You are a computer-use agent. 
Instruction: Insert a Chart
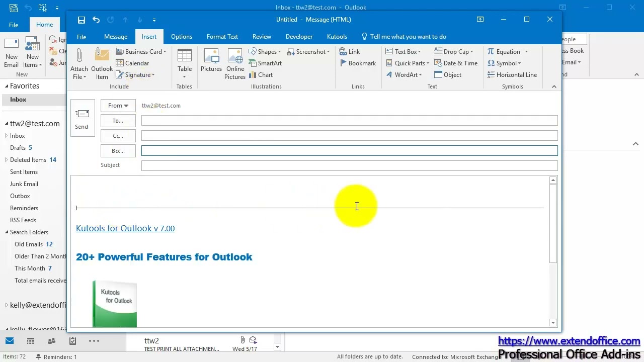click(261, 75)
